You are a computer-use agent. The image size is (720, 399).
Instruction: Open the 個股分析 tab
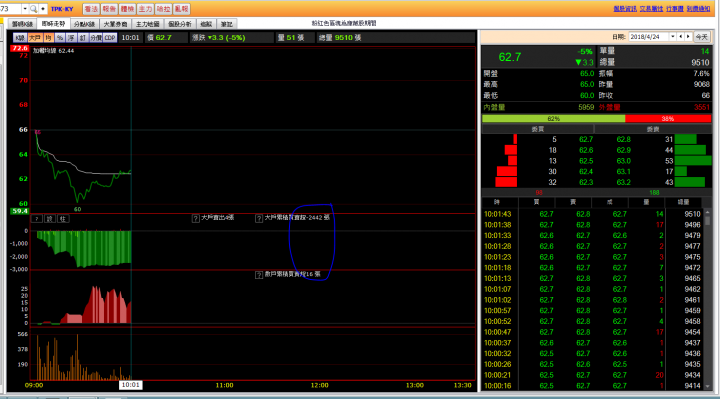[180, 24]
